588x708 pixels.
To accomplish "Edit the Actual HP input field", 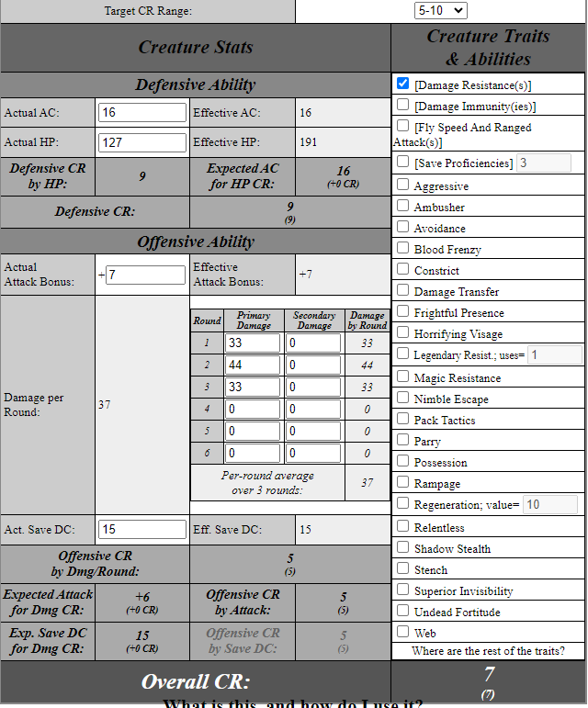I will click(x=142, y=142).
